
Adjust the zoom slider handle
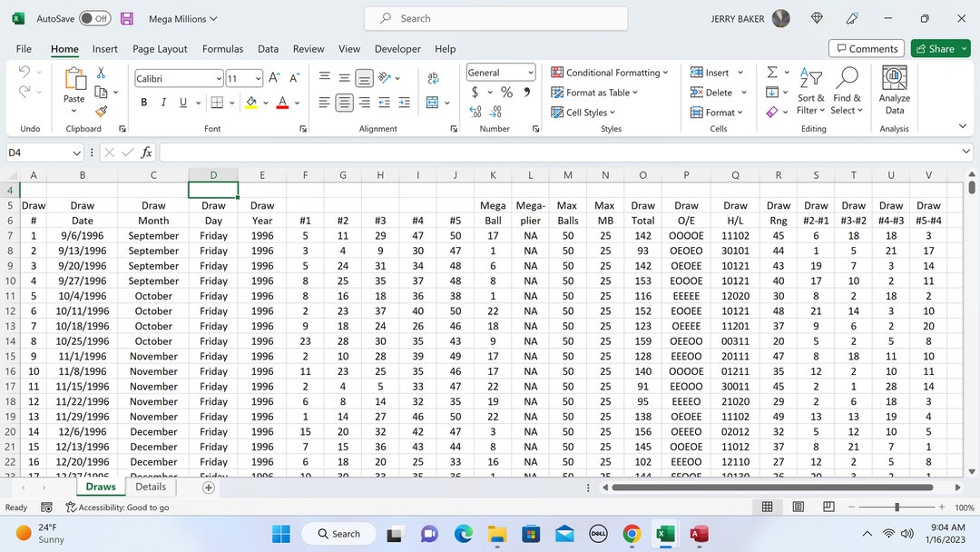point(897,507)
